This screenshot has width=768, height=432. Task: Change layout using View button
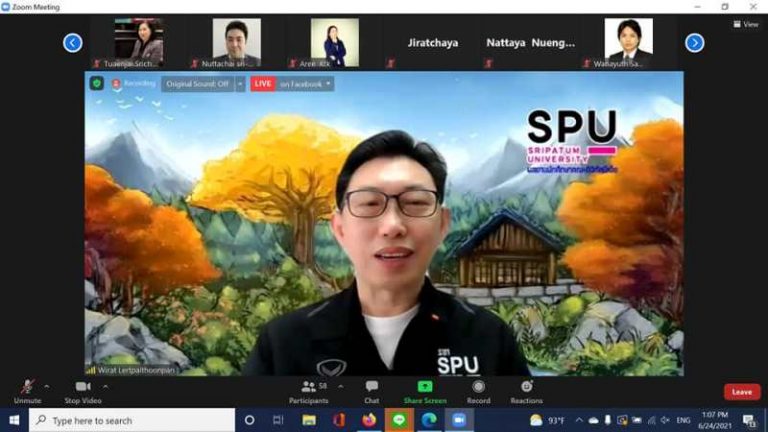745,24
